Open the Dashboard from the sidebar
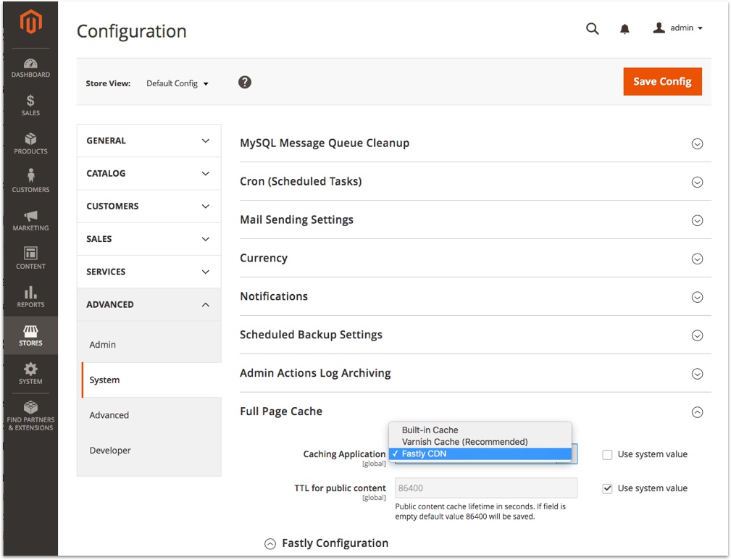This screenshot has width=731, height=560. click(x=30, y=67)
